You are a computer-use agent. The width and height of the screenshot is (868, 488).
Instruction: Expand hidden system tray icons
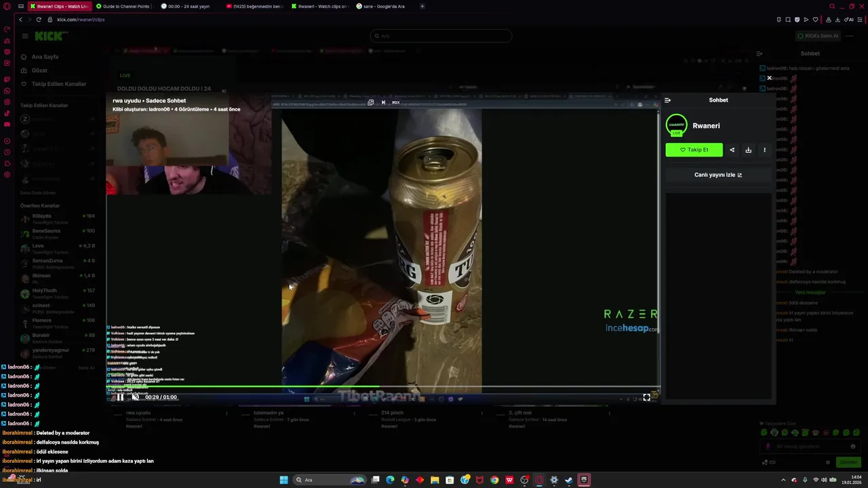[783, 480]
